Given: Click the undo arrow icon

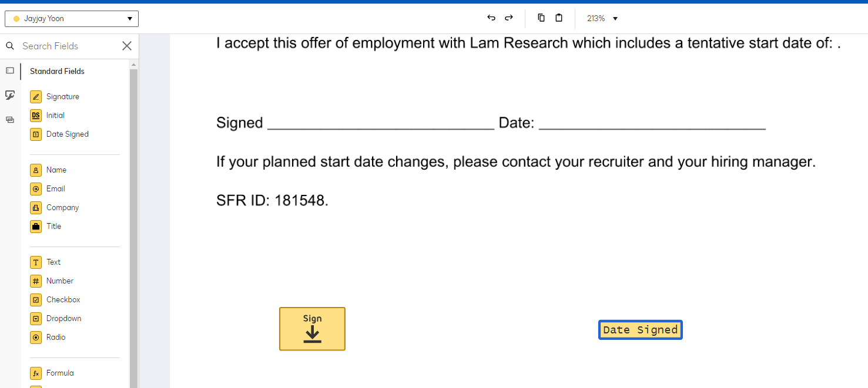Looking at the screenshot, I should (491, 18).
